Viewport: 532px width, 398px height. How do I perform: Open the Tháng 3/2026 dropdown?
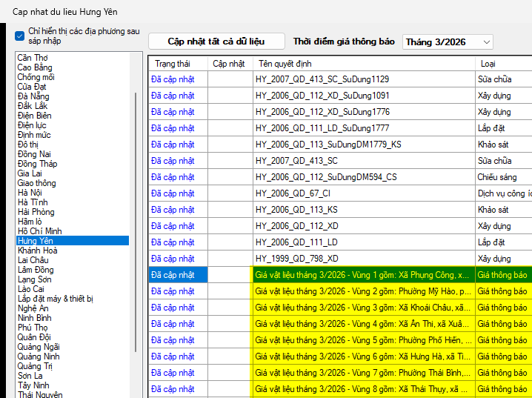point(447,42)
